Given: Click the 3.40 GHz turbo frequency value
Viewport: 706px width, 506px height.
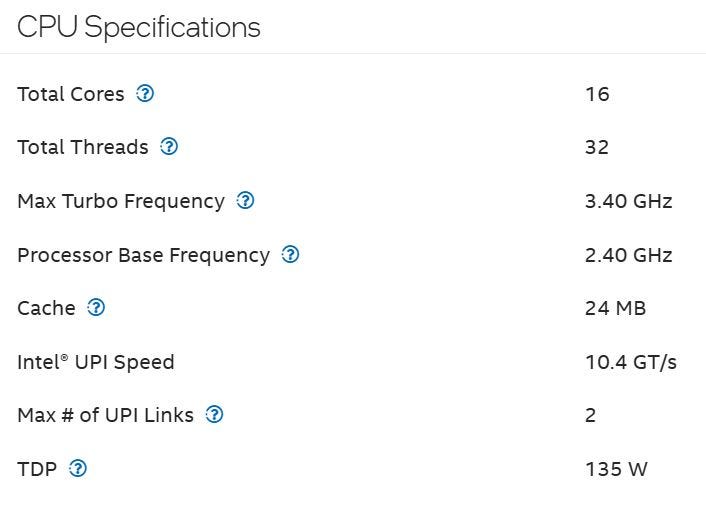Looking at the screenshot, I should tap(628, 201).
